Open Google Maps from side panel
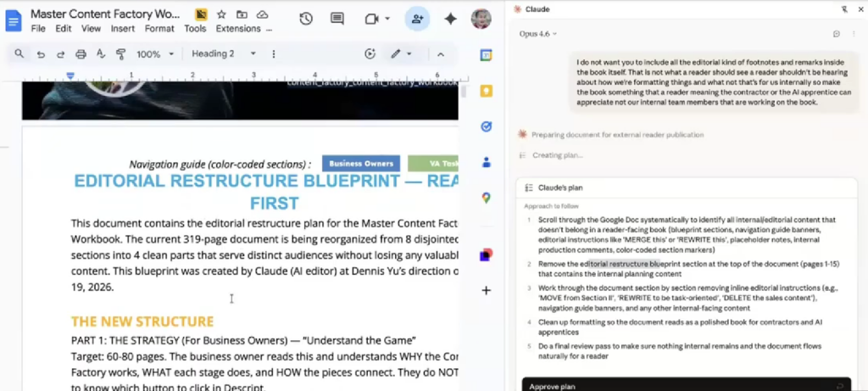 [487, 198]
